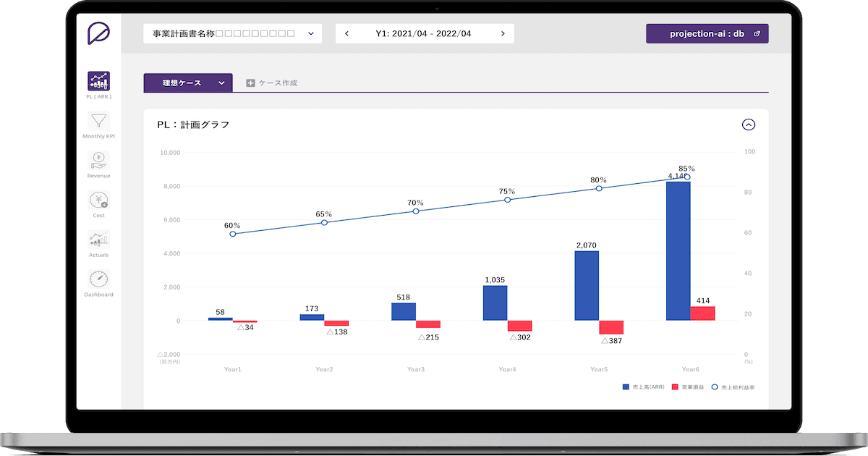868x456 pixels.
Task: Toggle 営業損益 legend series
Action: [676, 387]
